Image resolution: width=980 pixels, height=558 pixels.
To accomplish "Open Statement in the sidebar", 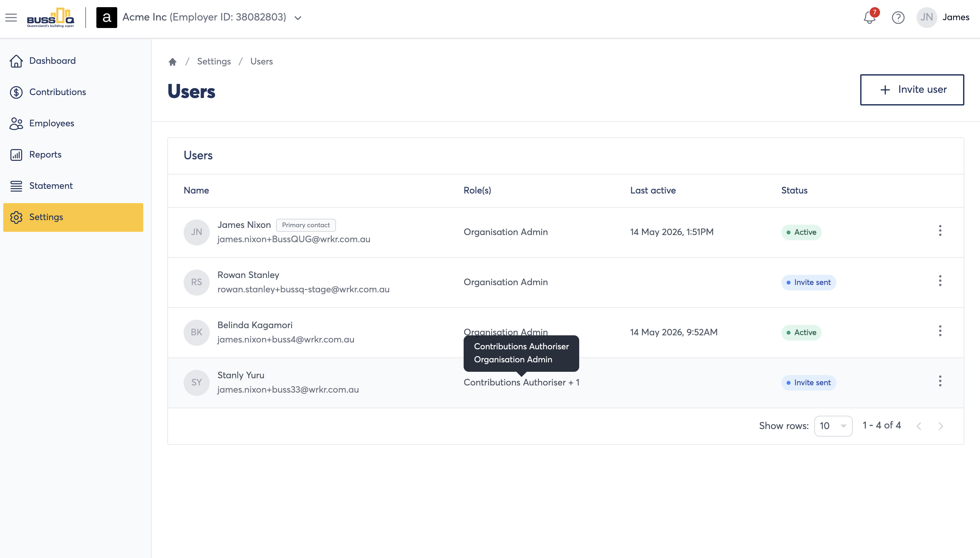I will 73,186.
